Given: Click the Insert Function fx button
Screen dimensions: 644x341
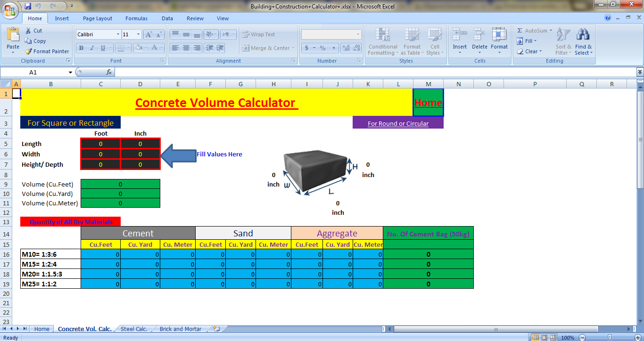Looking at the screenshot, I should pyautogui.click(x=109, y=72).
